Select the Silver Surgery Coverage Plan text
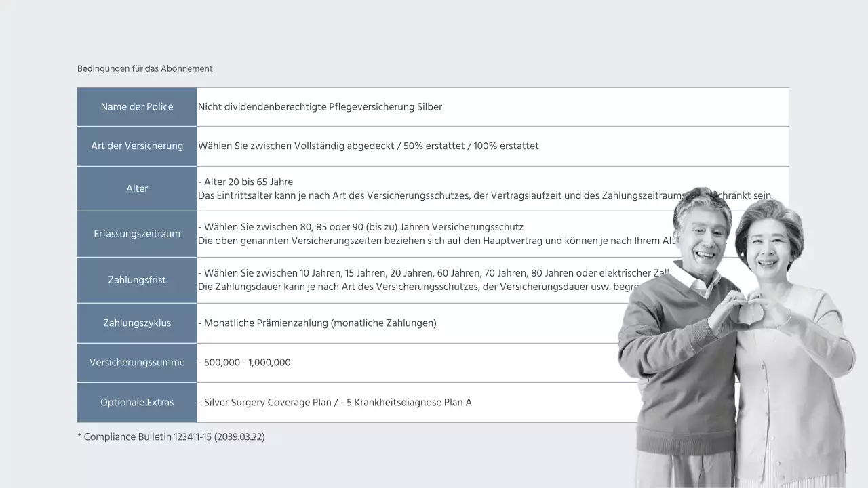 click(x=268, y=402)
